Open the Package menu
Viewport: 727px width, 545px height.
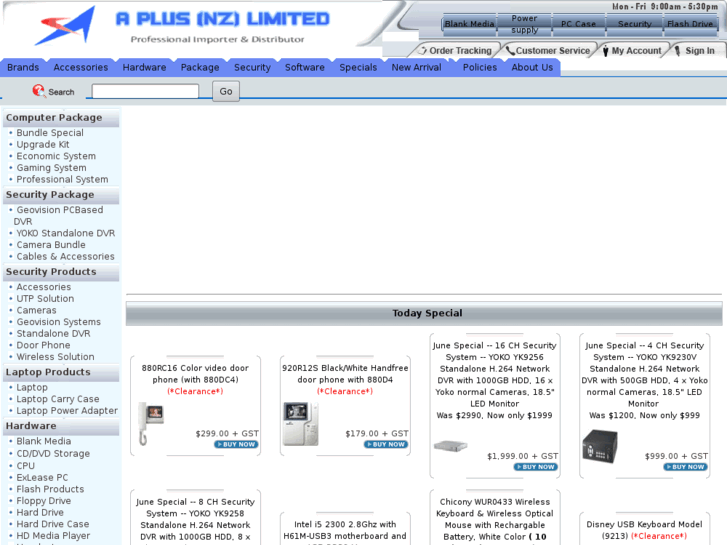(200, 68)
